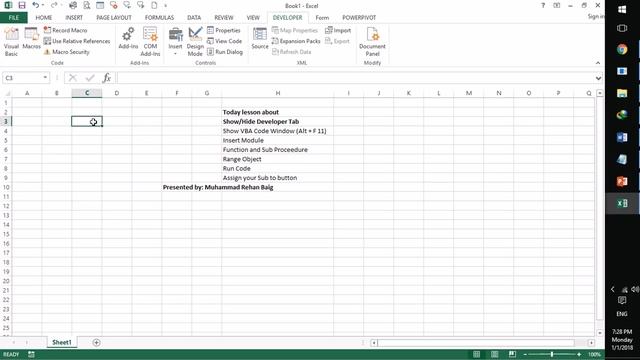This screenshot has width=640, height=360.
Task: Open the Add-Ins manager
Action: click(128, 39)
